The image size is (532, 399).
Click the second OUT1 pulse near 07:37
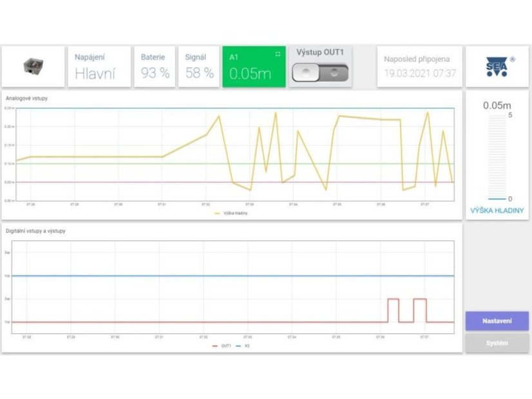point(420,299)
